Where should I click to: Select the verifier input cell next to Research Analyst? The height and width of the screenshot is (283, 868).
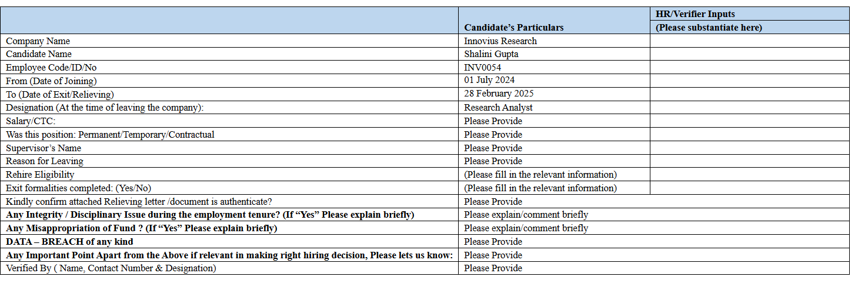[749, 108]
